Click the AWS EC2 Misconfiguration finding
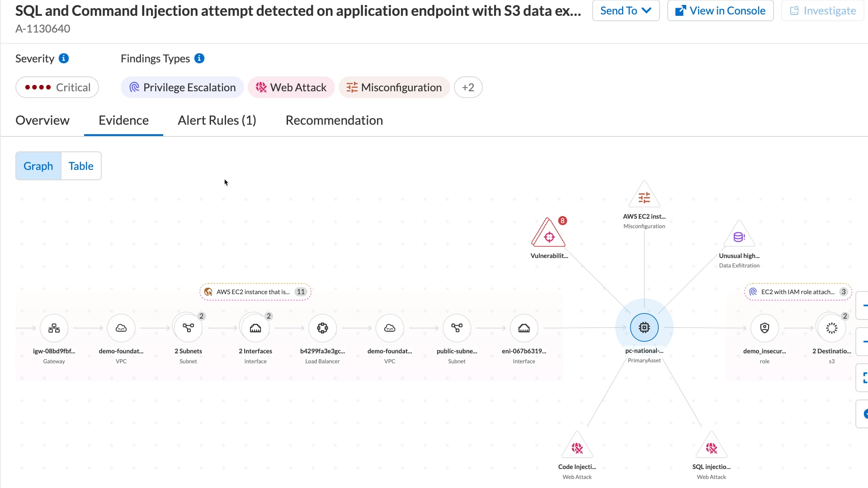Image resolution: width=868 pixels, height=488 pixels. (644, 195)
